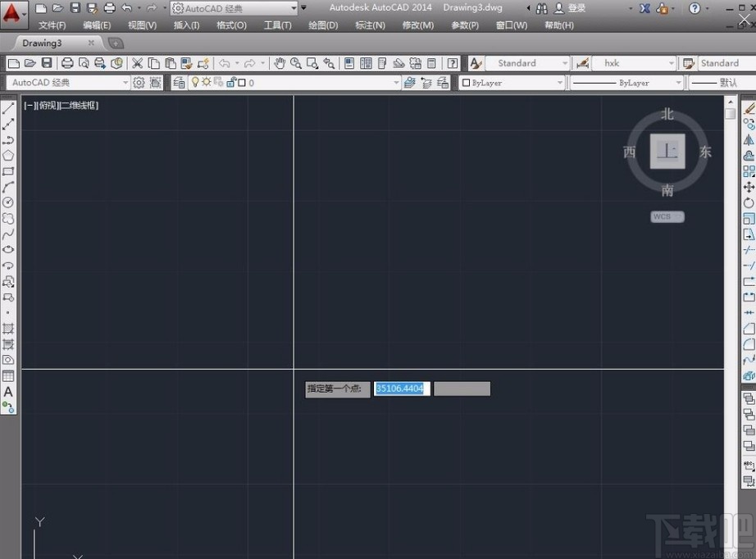Click 北 on the ViewCube compass

[x=667, y=114]
